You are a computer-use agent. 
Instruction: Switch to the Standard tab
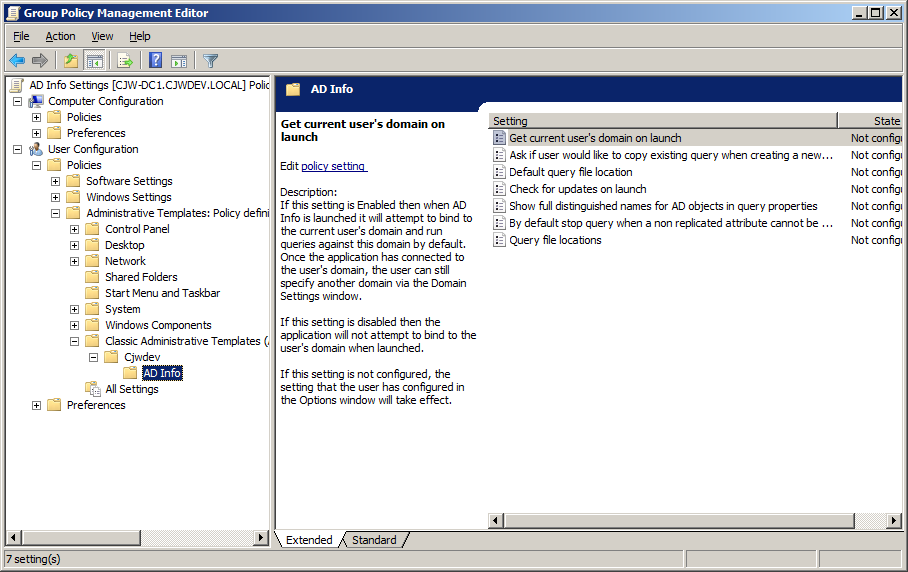(374, 540)
